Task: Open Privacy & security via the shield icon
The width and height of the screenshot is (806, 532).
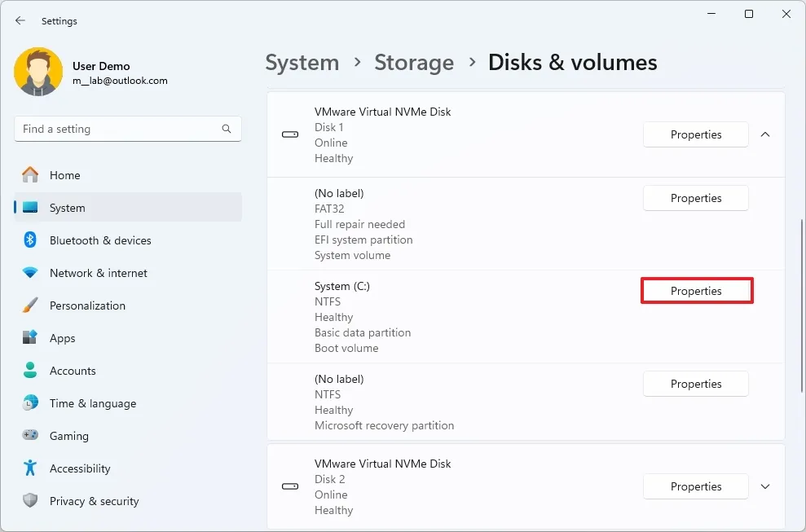Action: coord(31,501)
